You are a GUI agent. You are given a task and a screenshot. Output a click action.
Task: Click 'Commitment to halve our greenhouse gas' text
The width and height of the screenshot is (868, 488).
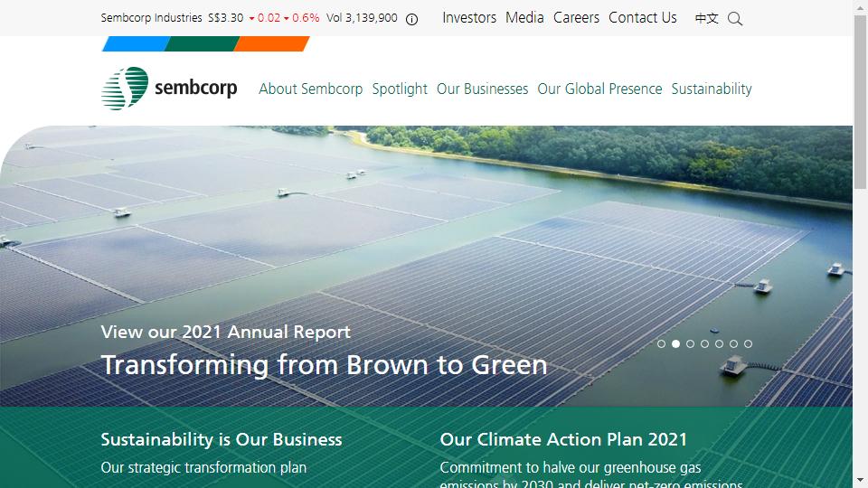(x=571, y=467)
